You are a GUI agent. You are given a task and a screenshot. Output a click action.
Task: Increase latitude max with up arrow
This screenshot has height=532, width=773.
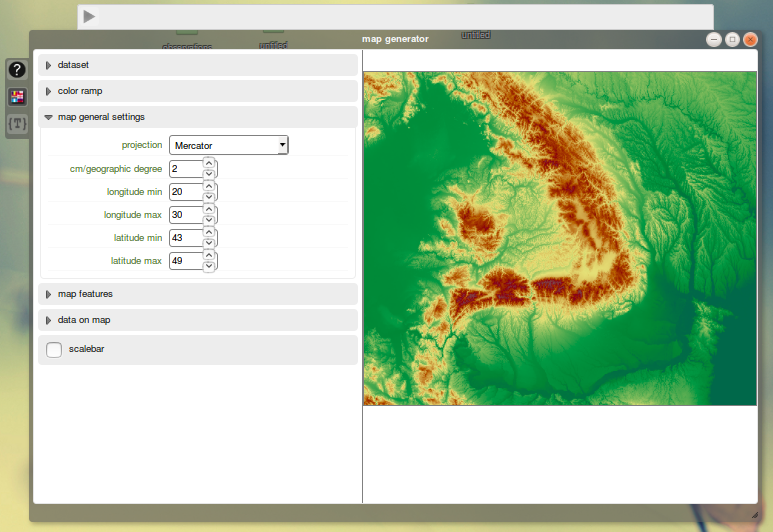click(x=209, y=255)
